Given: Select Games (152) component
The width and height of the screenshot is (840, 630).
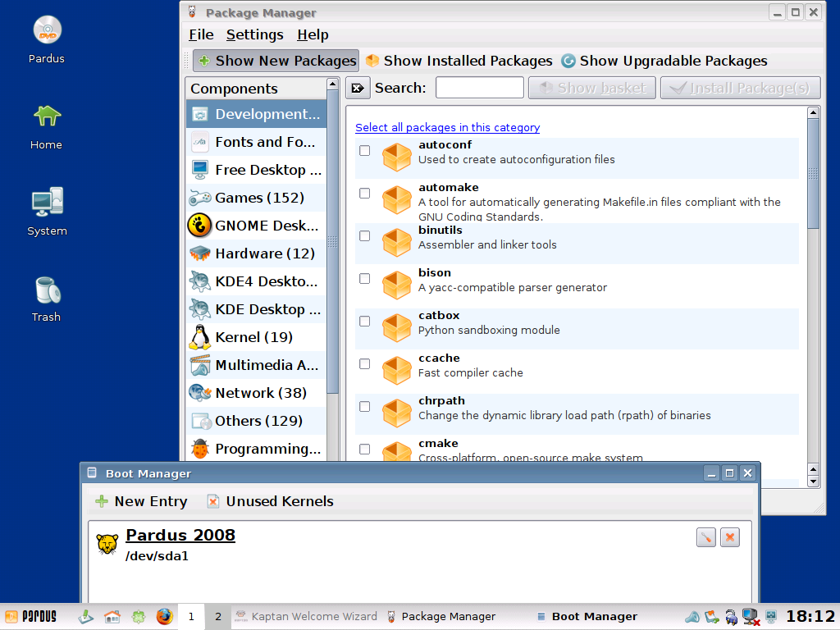Looking at the screenshot, I should 256,198.
